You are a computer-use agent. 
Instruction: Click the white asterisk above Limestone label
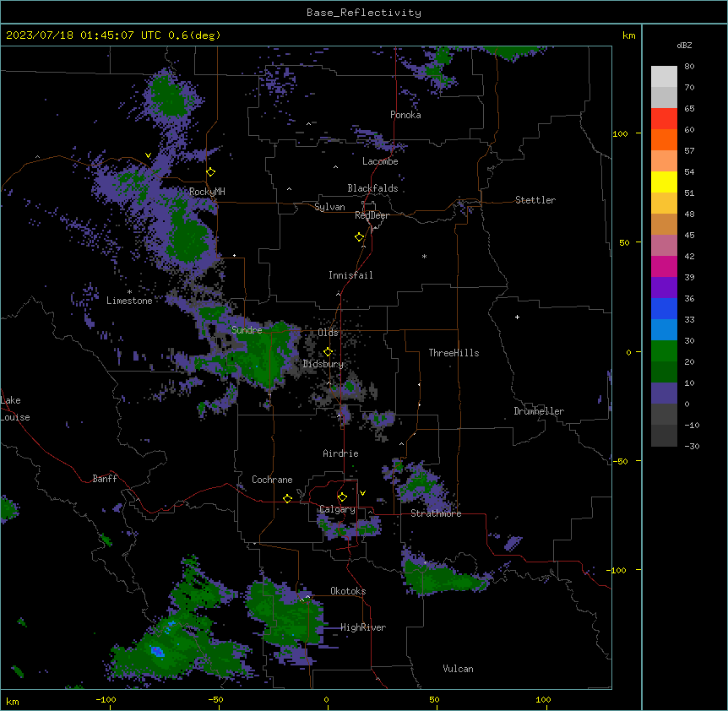pos(129,292)
